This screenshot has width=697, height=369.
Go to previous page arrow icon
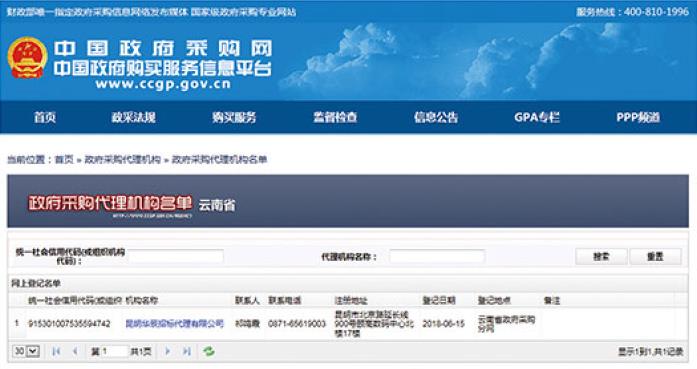point(75,351)
